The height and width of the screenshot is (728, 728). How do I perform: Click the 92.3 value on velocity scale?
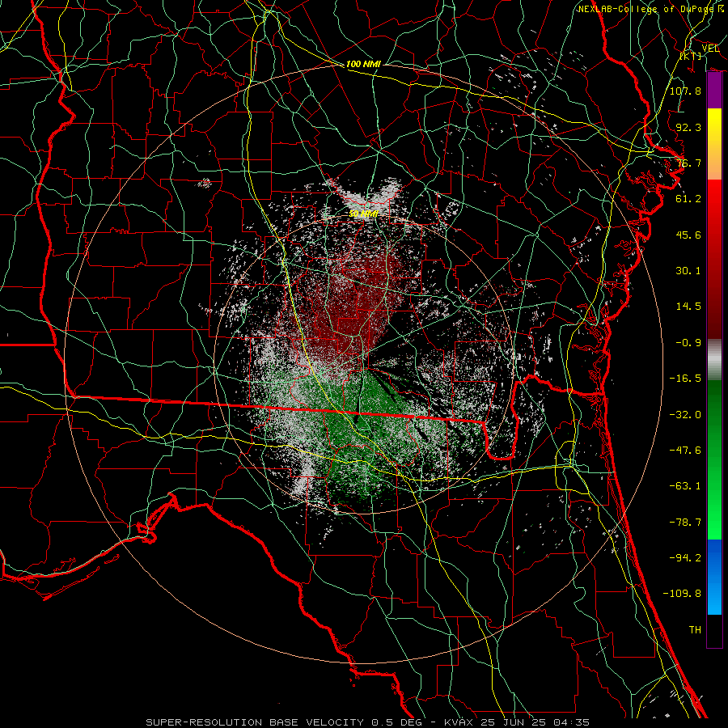[688, 127]
